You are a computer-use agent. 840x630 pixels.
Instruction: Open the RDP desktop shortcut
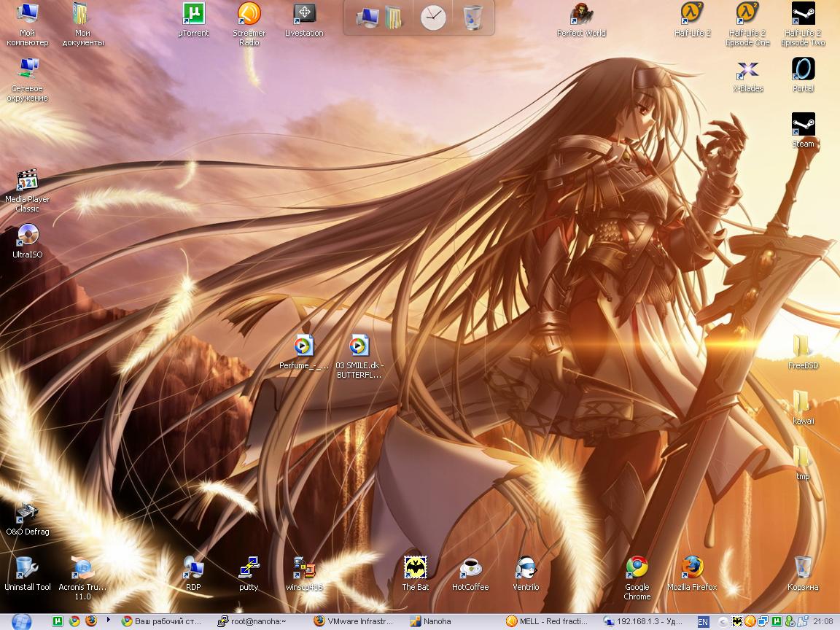tap(193, 575)
